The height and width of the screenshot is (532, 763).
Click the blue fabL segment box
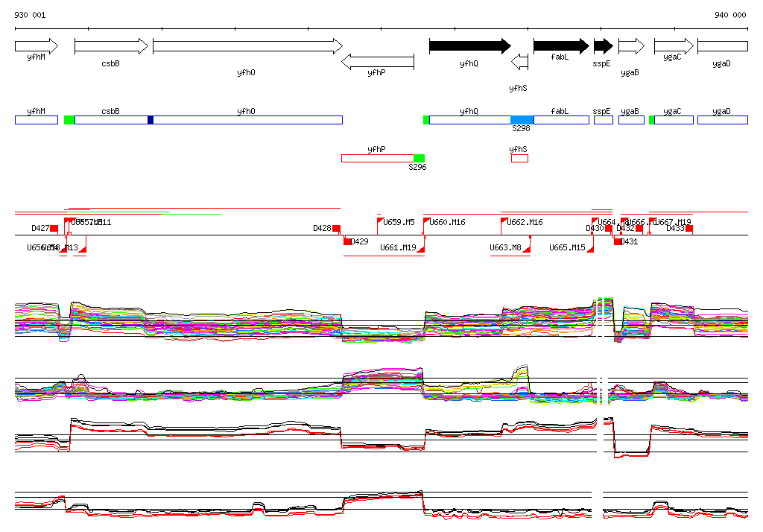[562, 120]
